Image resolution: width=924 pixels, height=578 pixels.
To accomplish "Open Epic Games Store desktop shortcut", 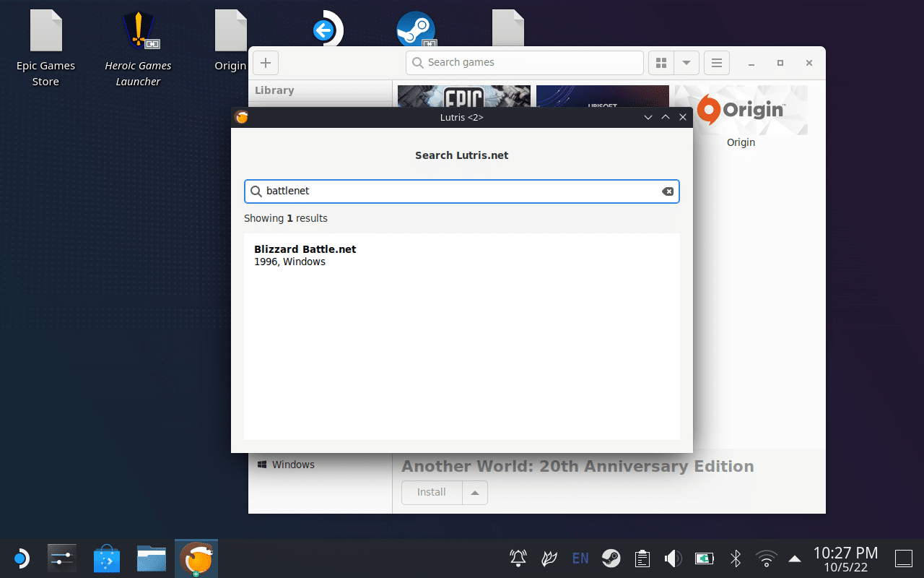I will pyautogui.click(x=45, y=48).
